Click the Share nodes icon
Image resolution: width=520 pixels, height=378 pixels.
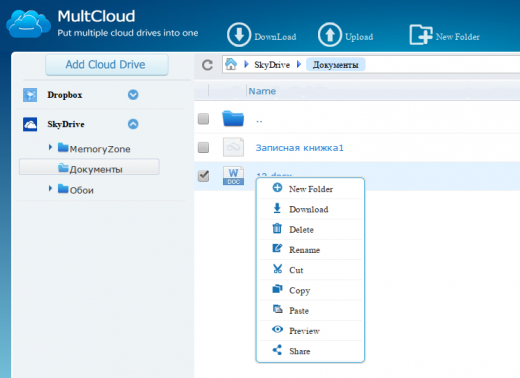click(x=277, y=350)
